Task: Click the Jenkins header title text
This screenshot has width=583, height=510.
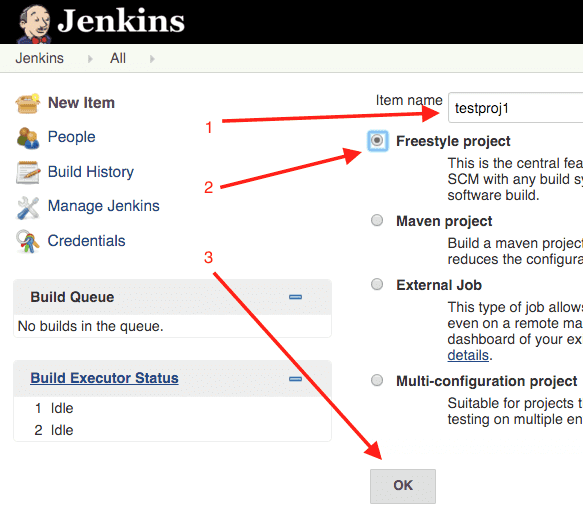Action: (121, 21)
